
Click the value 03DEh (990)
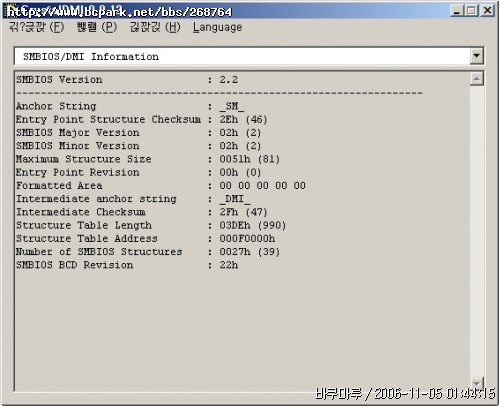pyautogui.click(x=253, y=225)
